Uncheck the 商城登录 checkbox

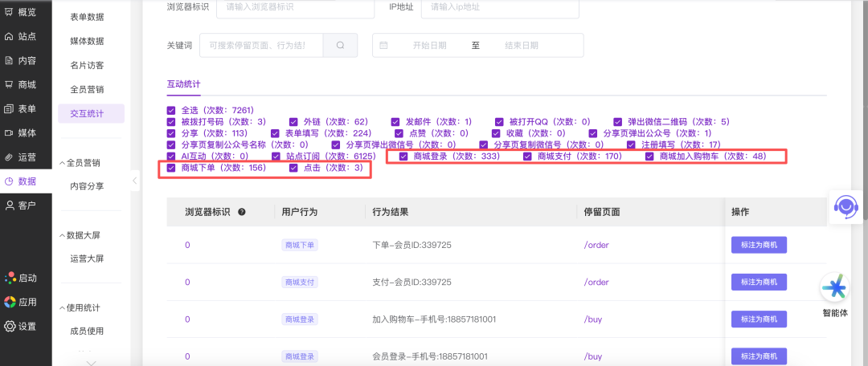click(x=403, y=157)
